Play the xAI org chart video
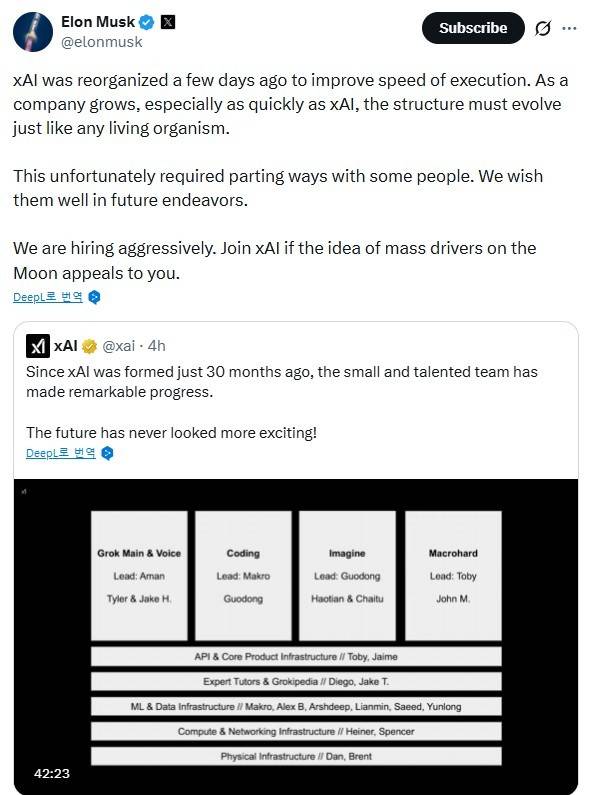Screen dimensions: 593x795 296,636
